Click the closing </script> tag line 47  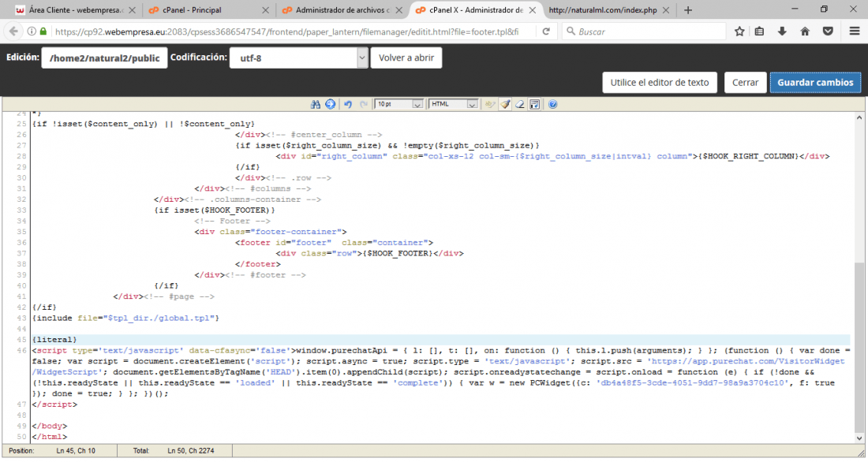click(x=54, y=404)
